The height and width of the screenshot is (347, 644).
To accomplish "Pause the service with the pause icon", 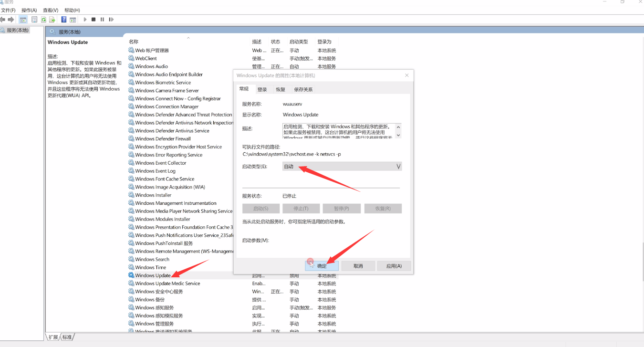I will tap(102, 20).
